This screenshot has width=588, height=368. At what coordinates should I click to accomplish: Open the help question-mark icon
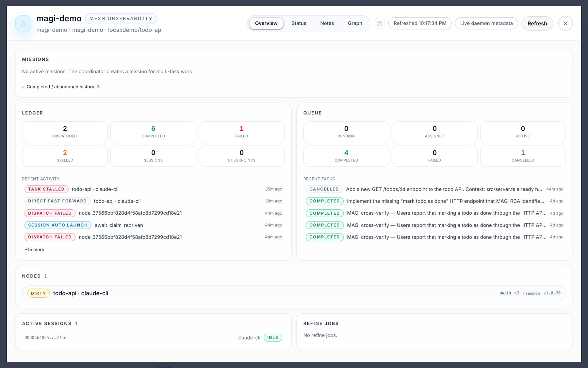(379, 24)
